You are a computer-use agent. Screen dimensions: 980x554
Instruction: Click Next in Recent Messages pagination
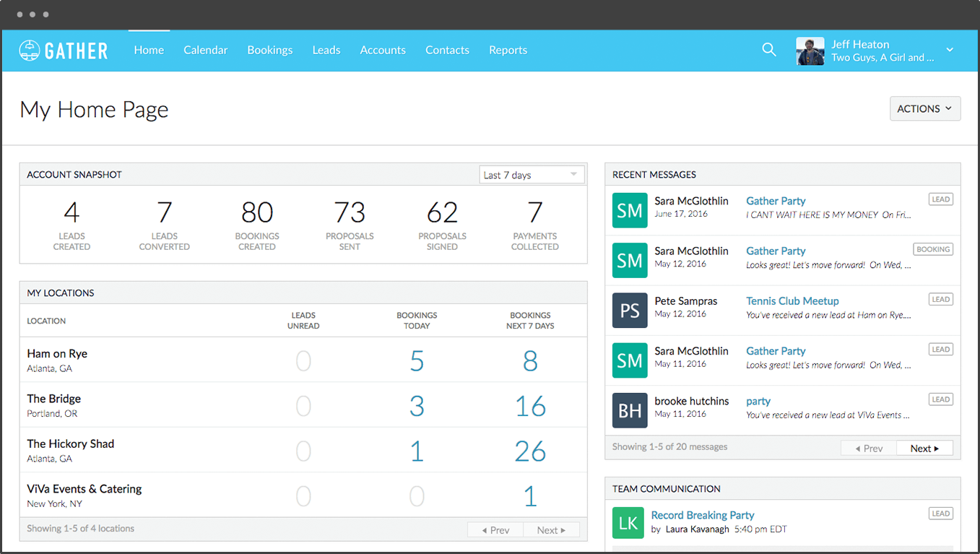tap(924, 449)
